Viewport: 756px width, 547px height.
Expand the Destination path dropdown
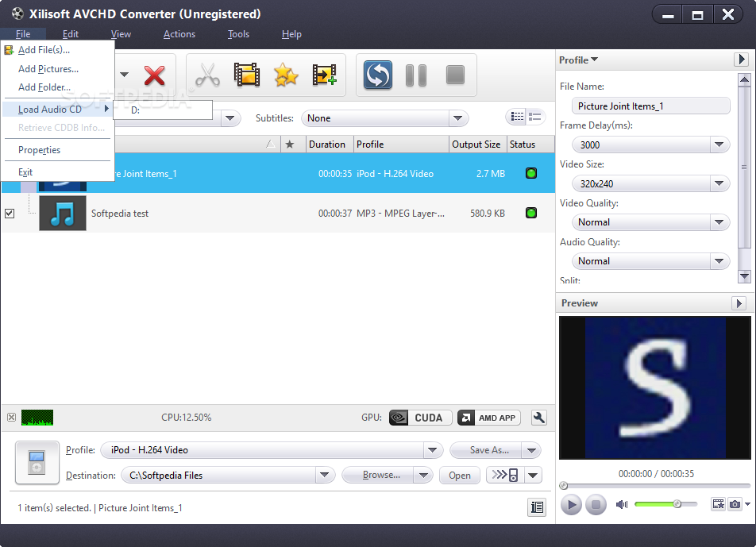[x=325, y=475]
